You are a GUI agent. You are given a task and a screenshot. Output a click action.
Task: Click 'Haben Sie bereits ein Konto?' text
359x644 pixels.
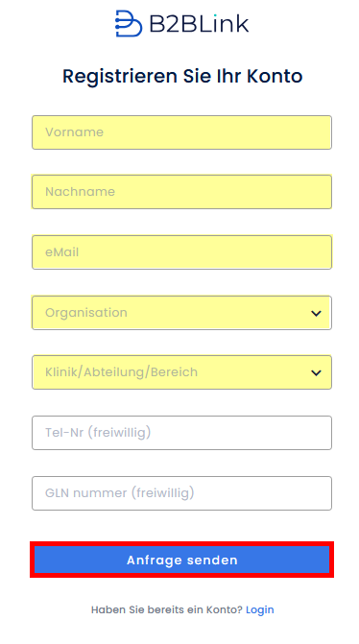[x=167, y=609]
